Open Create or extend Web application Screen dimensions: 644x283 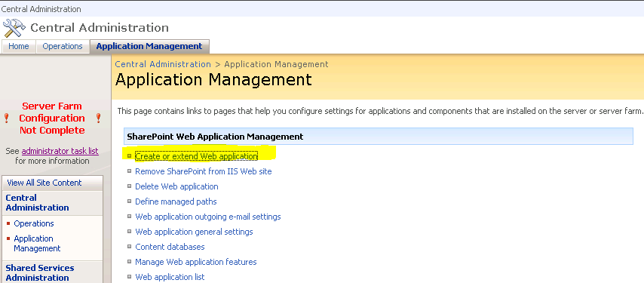coord(196,156)
